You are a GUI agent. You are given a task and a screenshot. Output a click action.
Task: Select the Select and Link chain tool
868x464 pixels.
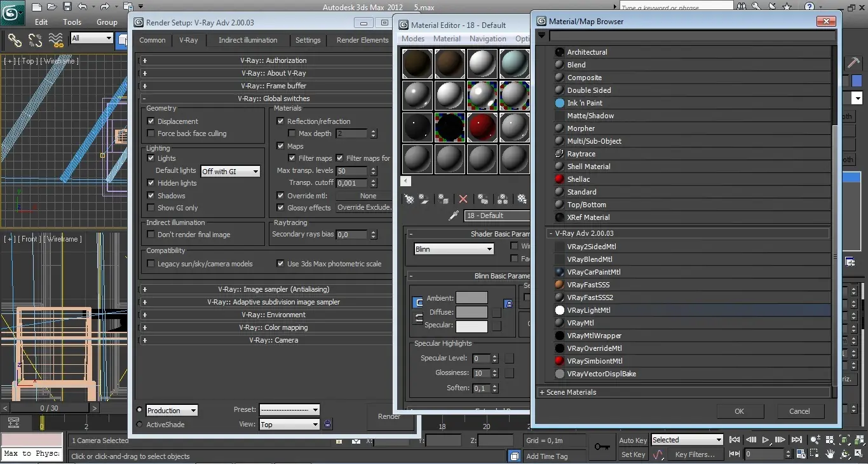14,40
